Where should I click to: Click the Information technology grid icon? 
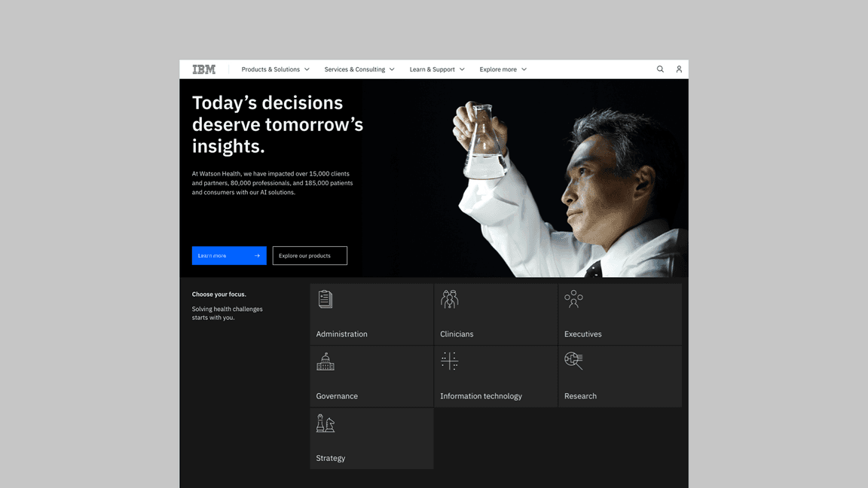click(x=450, y=361)
